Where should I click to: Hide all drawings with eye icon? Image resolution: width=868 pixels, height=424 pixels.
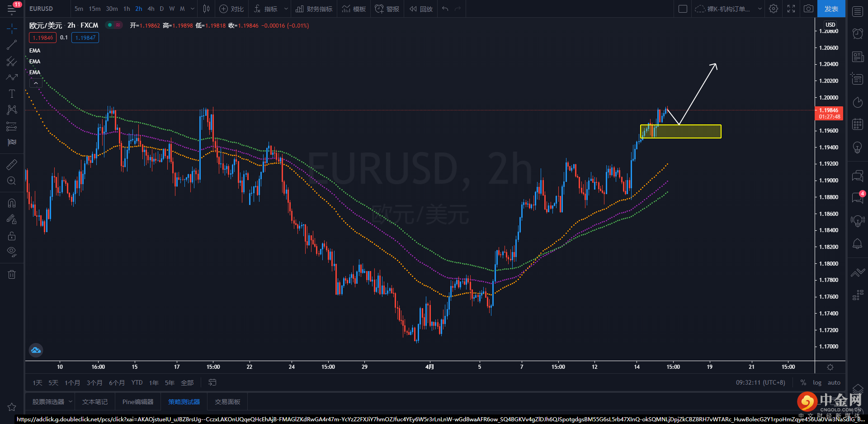12,252
